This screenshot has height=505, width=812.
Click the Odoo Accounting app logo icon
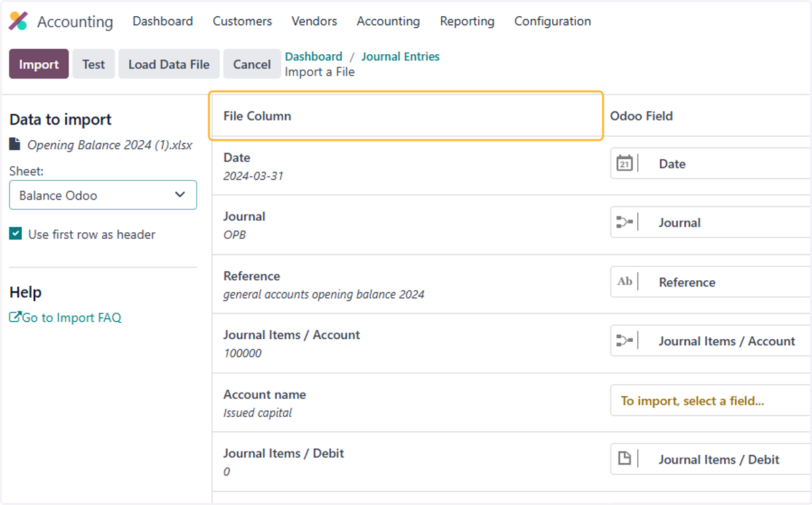pos(18,21)
